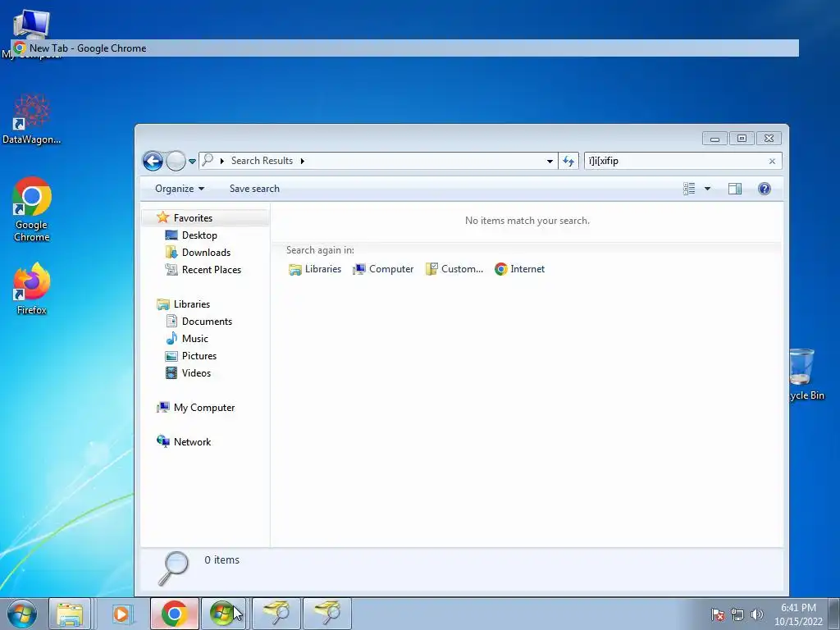Viewport: 840px width, 630px height.
Task: Open the address bar history dropdown
Action: point(550,161)
